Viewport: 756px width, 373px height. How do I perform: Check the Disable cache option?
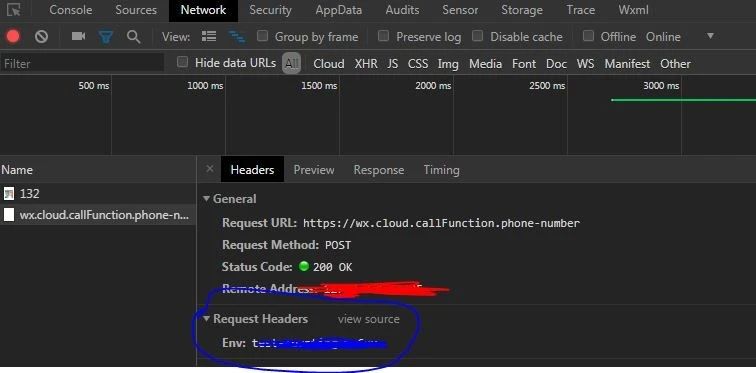(477, 36)
